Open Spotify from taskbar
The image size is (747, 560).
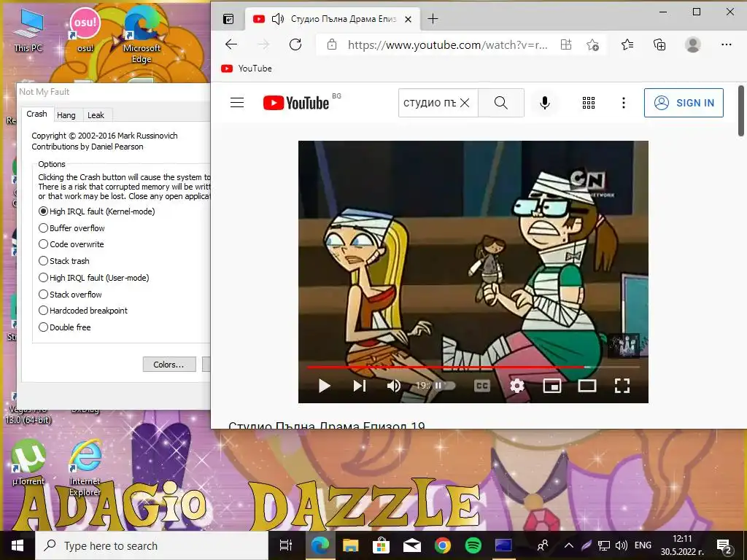pyautogui.click(x=473, y=545)
